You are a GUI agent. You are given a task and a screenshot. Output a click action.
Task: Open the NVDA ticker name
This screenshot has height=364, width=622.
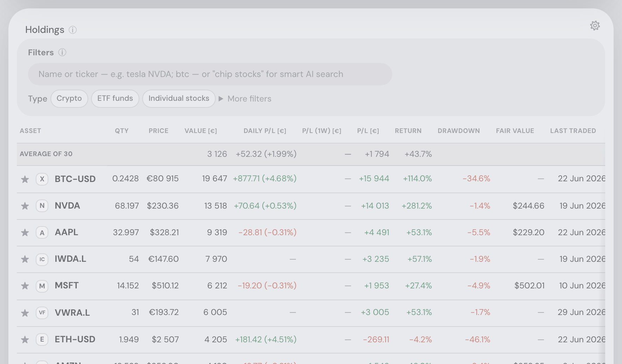(68, 206)
